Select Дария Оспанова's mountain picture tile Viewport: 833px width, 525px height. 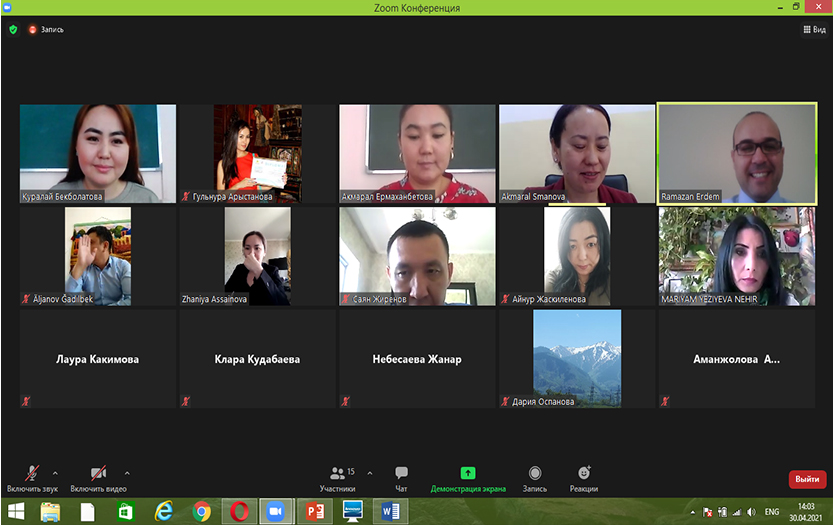click(576, 358)
